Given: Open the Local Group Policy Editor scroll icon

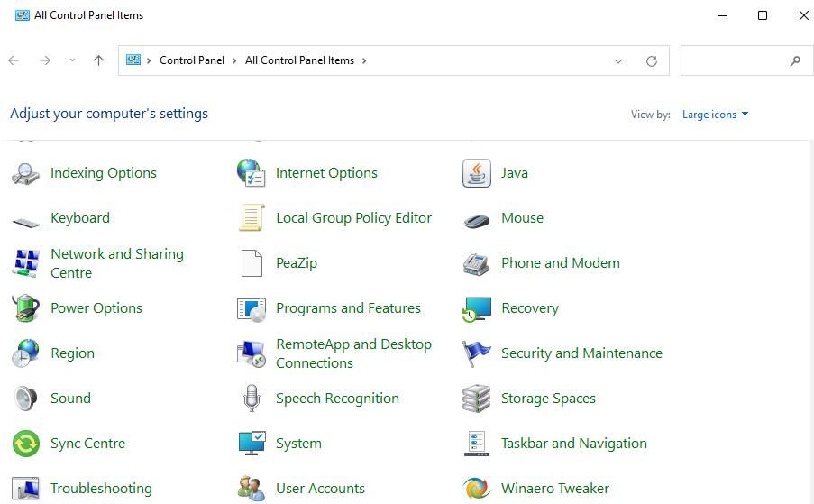Looking at the screenshot, I should (x=252, y=218).
